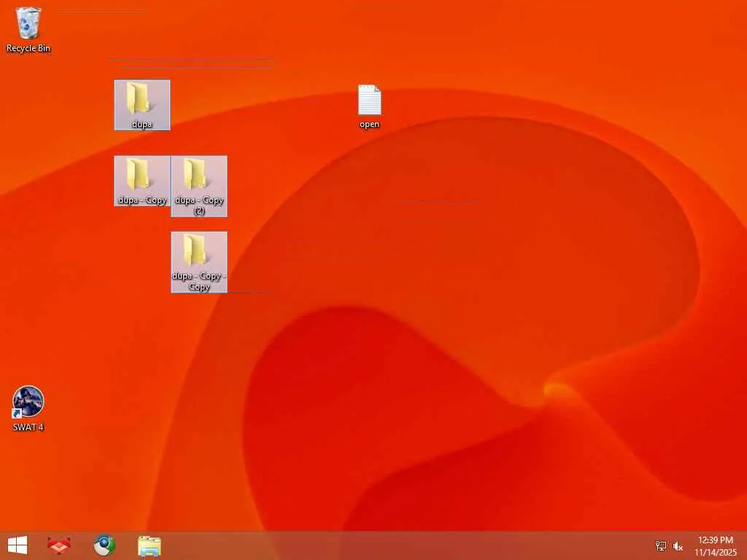
Task: Select the 'dupa - Copy - Copy' folder
Action: point(199,262)
